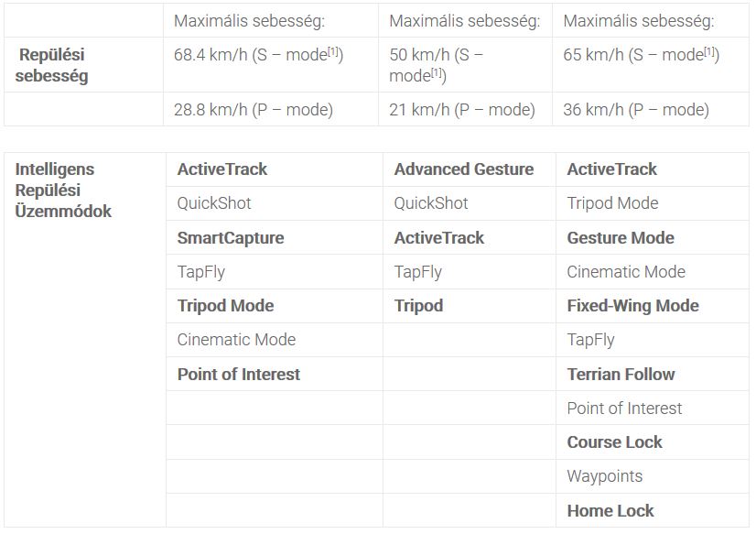Screen dimensions: 756x534
Task: Open the footnote link beside 65 km/h
Action: (x=710, y=52)
